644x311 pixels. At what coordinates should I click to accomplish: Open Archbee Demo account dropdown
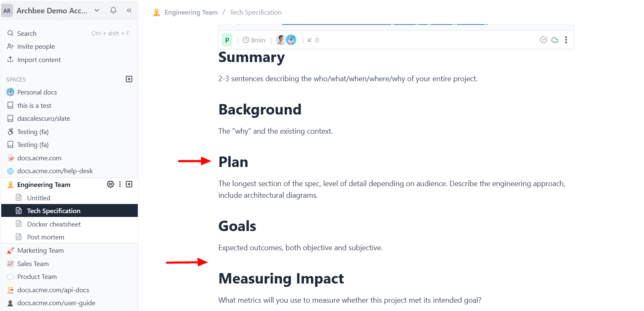click(x=97, y=10)
